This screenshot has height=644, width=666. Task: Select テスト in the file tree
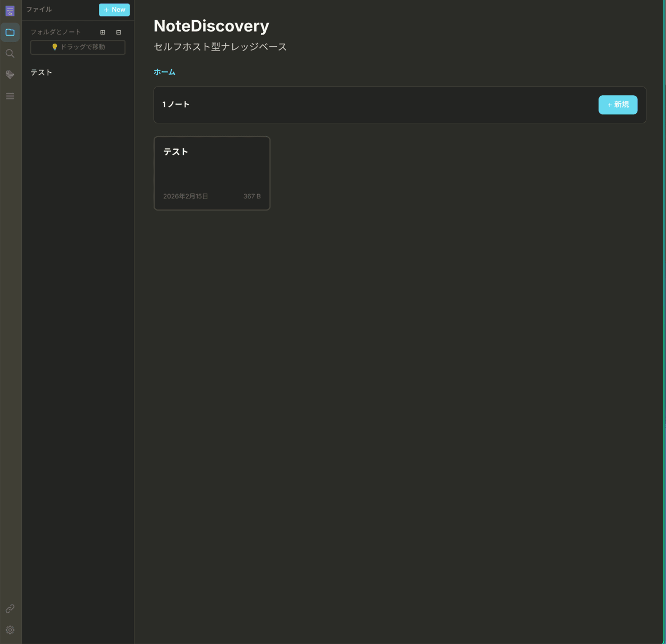point(41,72)
